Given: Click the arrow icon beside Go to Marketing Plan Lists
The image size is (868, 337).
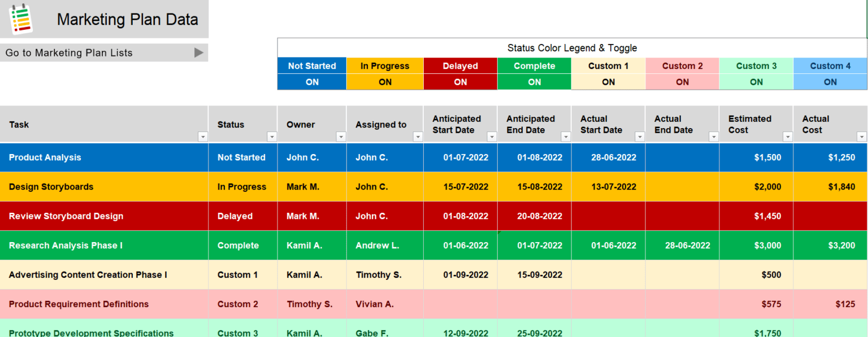Looking at the screenshot, I should pos(198,52).
